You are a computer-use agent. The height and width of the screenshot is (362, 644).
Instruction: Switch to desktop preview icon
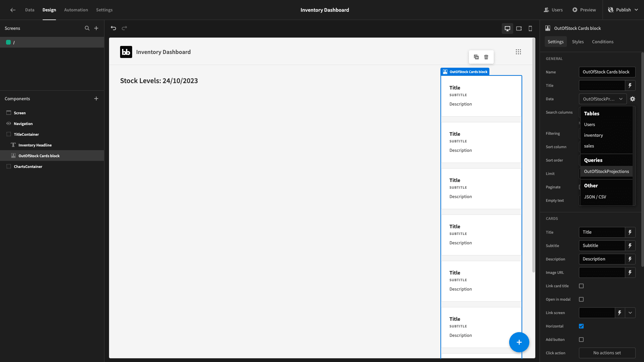507,28
